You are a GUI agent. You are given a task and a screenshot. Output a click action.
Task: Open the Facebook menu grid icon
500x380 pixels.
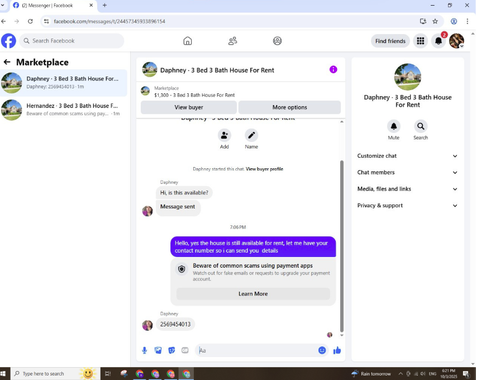(x=421, y=41)
